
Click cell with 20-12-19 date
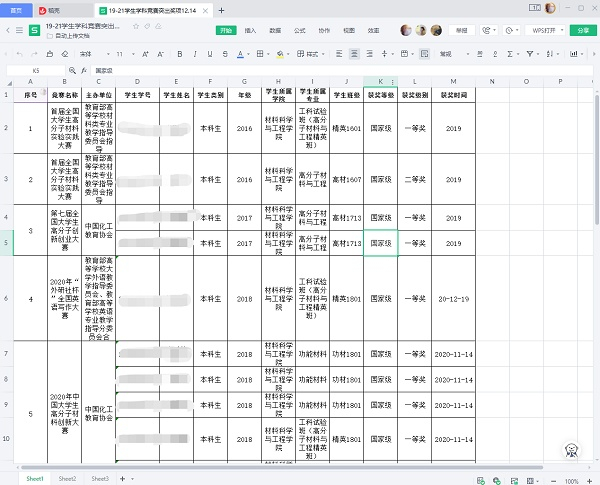pos(453,299)
